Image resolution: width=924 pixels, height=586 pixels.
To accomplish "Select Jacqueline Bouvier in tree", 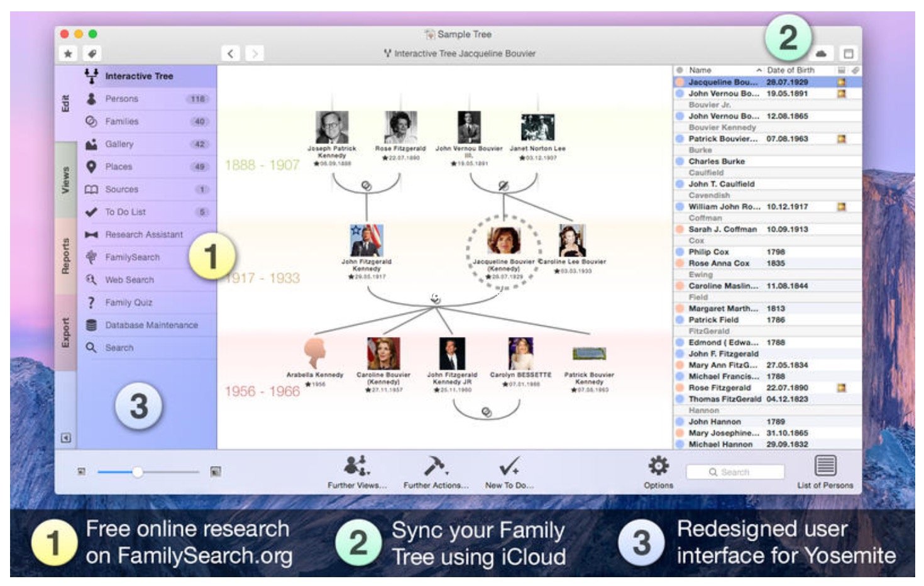I will pos(503,240).
